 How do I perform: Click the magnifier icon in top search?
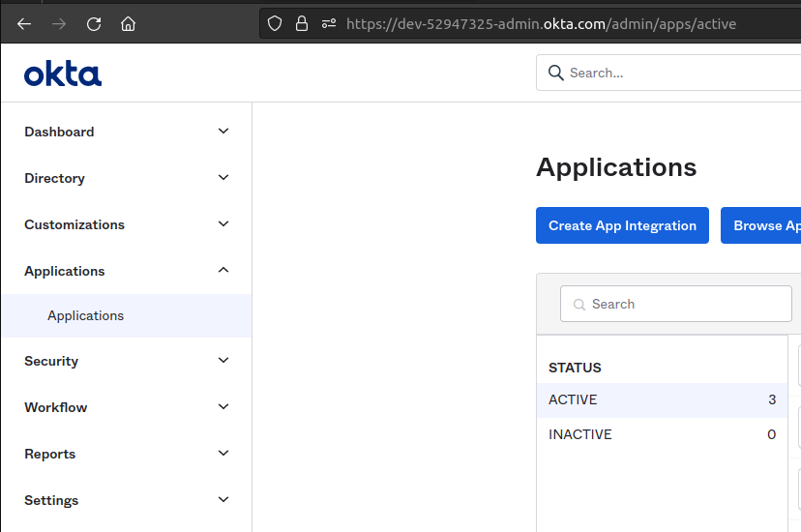(x=556, y=73)
